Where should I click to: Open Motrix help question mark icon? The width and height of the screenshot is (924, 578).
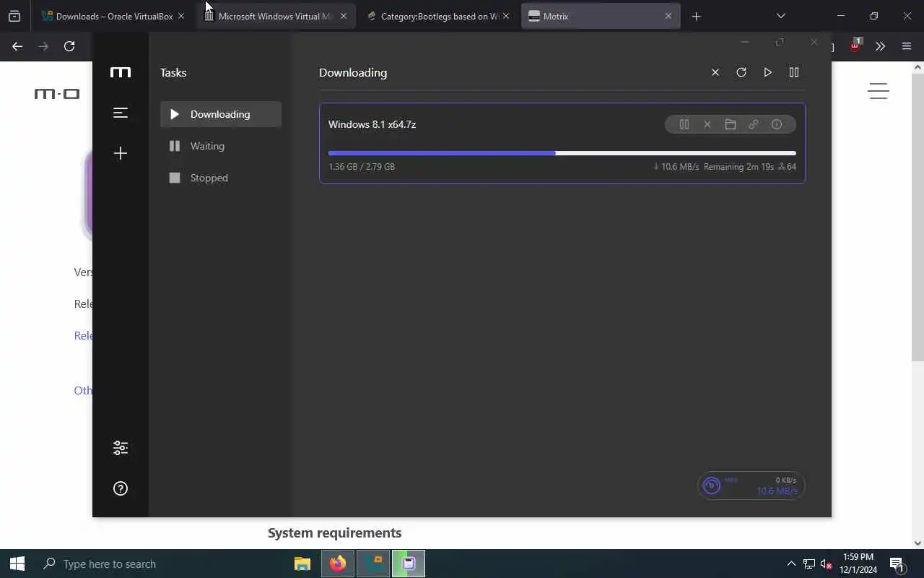click(x=121, y=488)
